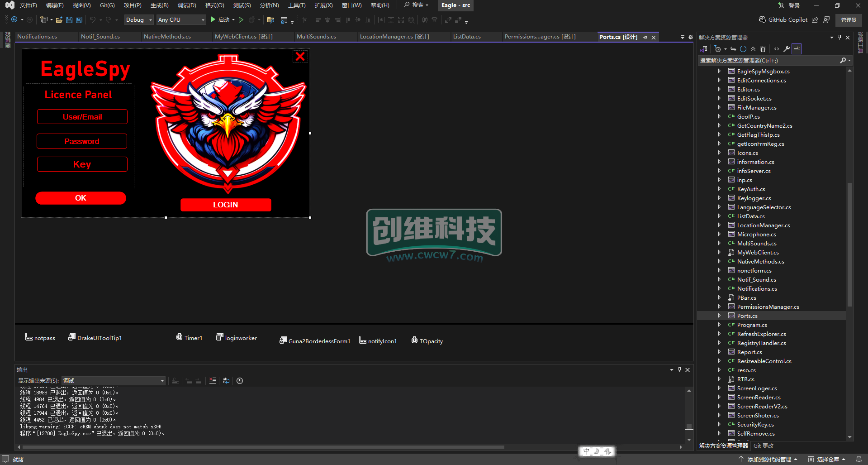Save the current file with the single disk icon
This screenshot has width=868, height=465.
pos(69,20)
